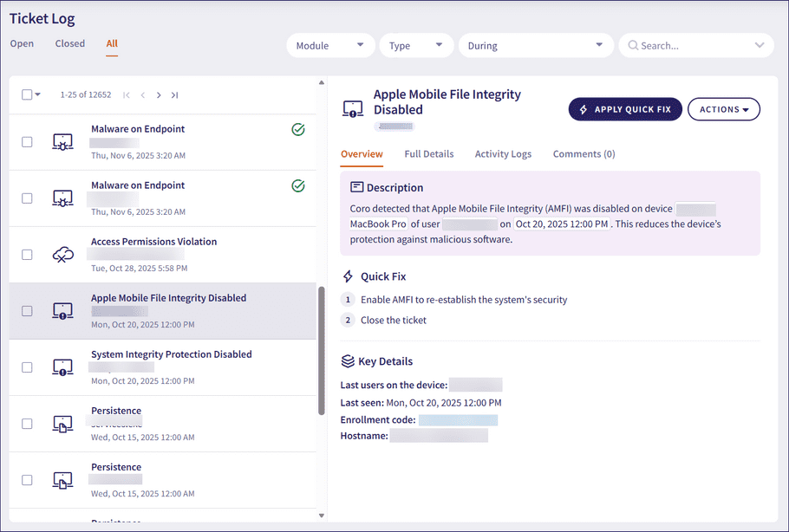
Task: Go to previous page of tickets
Action: tap(143, 95)
